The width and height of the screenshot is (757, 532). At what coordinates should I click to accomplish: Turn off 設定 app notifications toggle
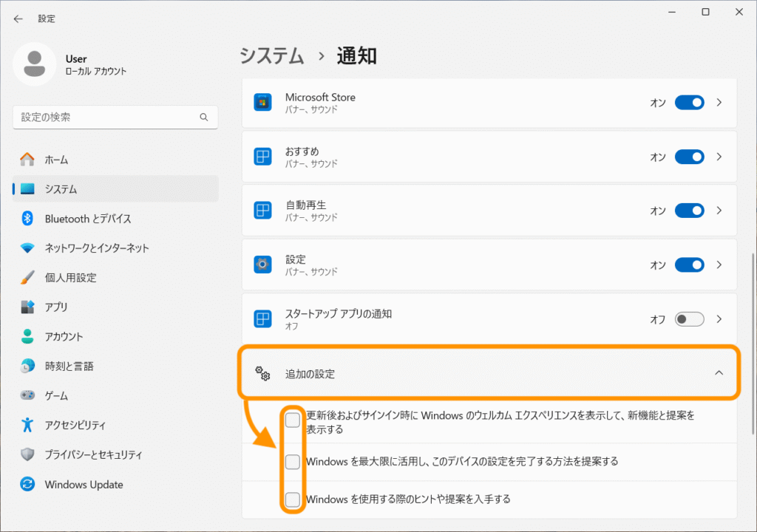point(690,265)
